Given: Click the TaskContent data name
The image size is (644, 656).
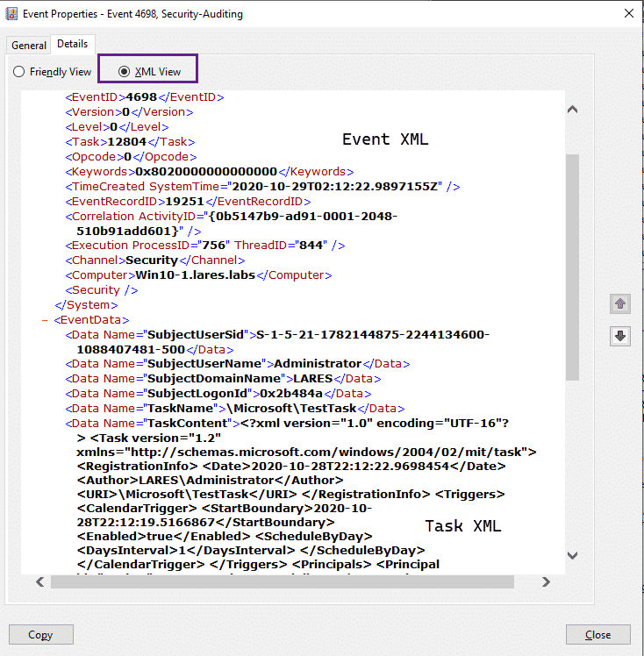Looking at the screenshot, I should (x=188, y=424).
